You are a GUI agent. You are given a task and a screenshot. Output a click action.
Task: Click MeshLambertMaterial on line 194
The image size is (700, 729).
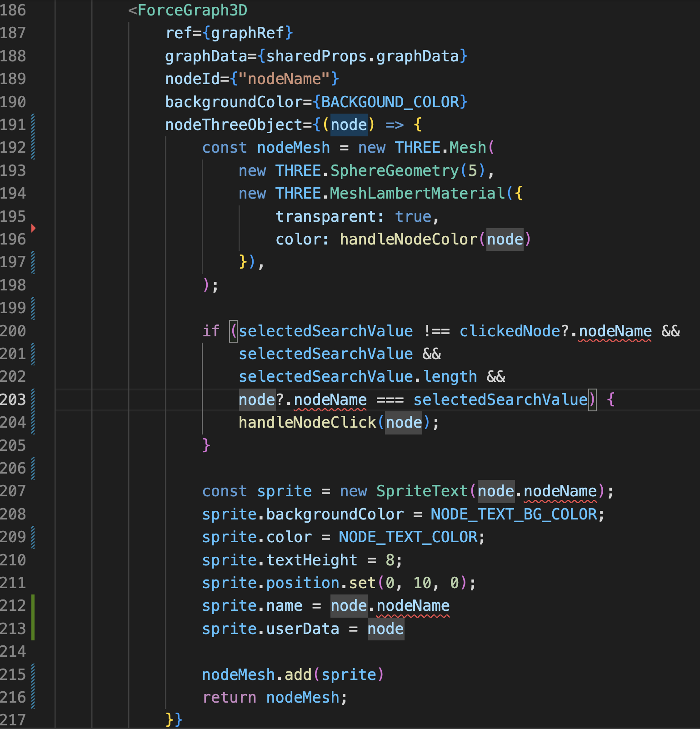(x=417, y=193)
